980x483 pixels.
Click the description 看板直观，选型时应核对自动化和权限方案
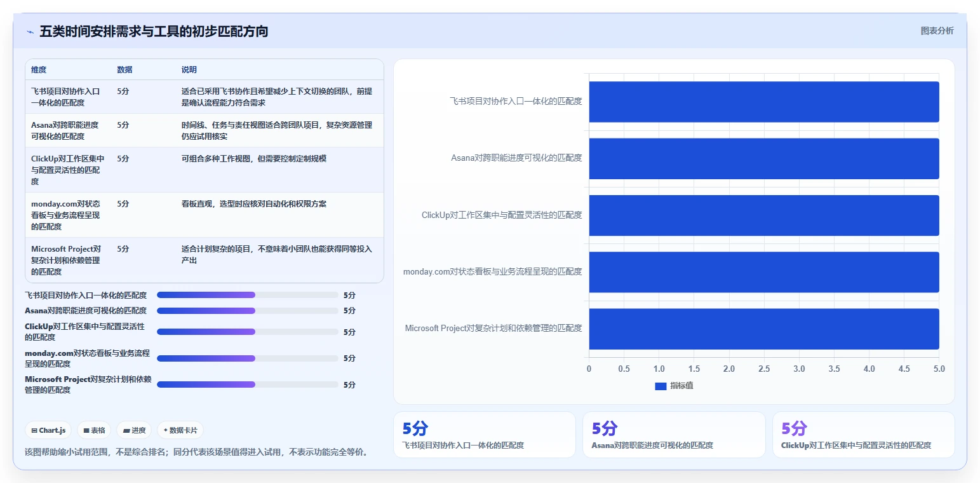(254, 204)
